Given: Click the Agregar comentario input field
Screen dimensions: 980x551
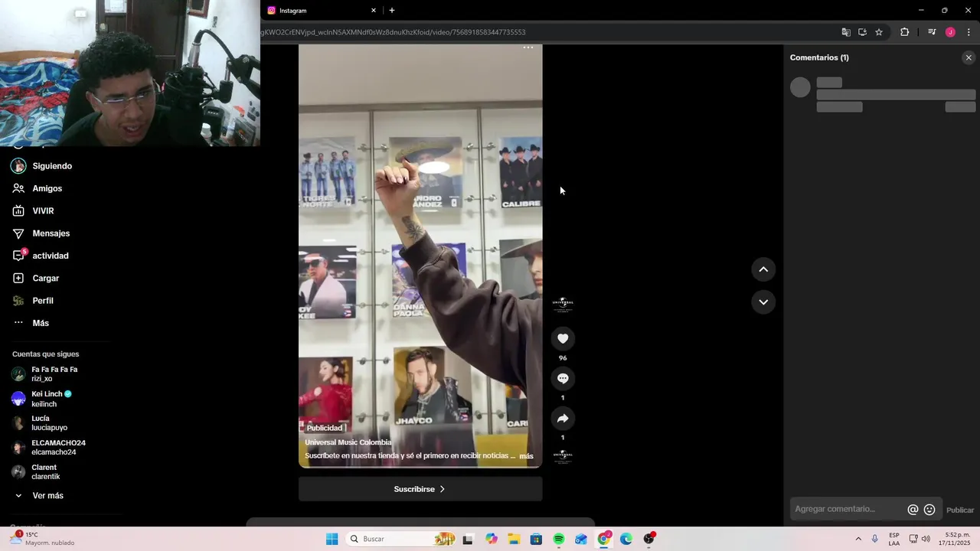Looking at the screenshot, I should [x=848, y=509].
